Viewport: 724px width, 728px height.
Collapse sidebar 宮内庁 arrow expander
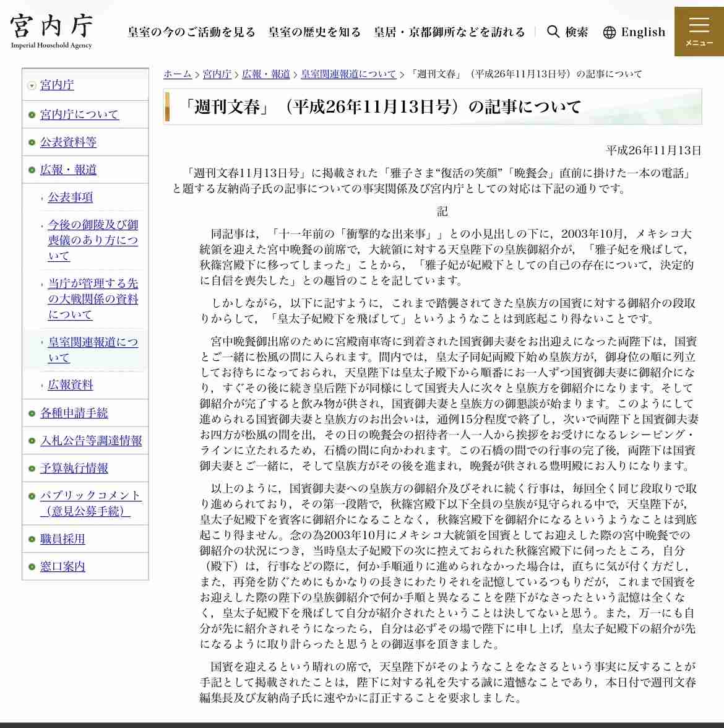coord(32,85)
